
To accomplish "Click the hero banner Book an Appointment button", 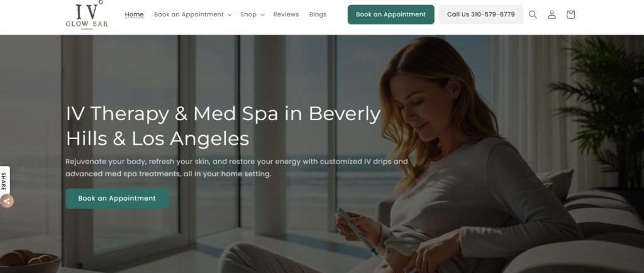I will pos(117,198).
